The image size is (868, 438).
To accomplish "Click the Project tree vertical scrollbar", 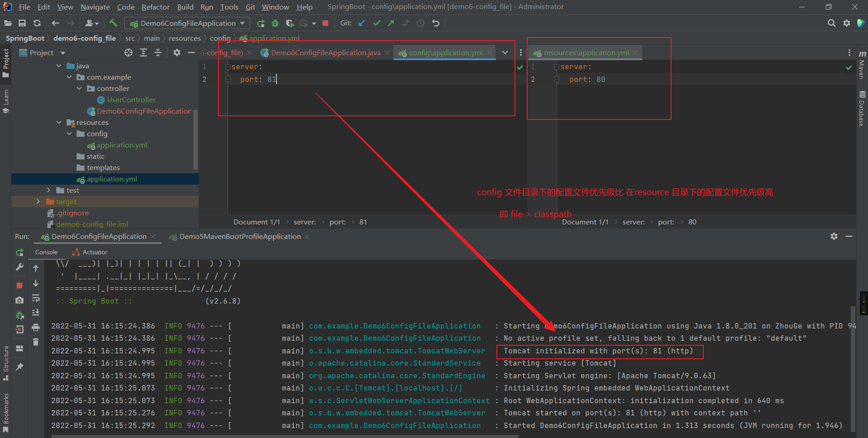I will (x=196, y=140).
